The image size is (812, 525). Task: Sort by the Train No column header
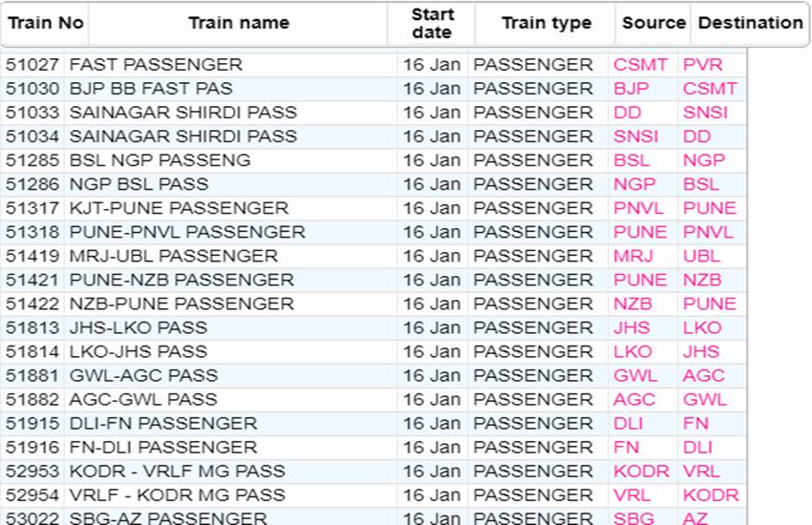(x=45, y=23)
